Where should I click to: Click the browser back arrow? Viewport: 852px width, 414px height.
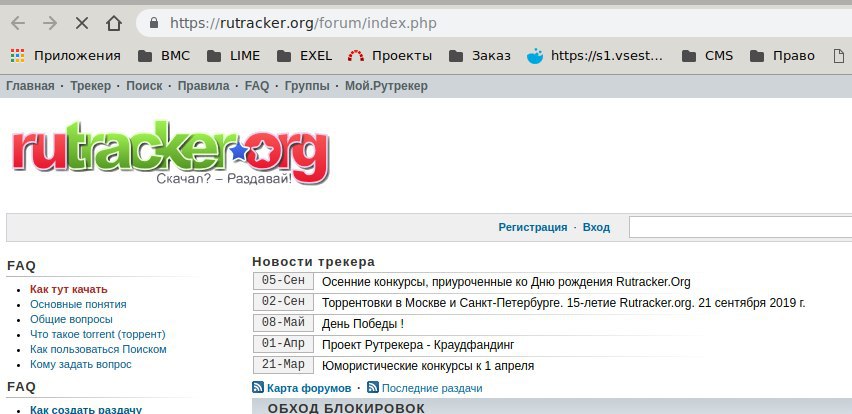[x=18, y=23]
